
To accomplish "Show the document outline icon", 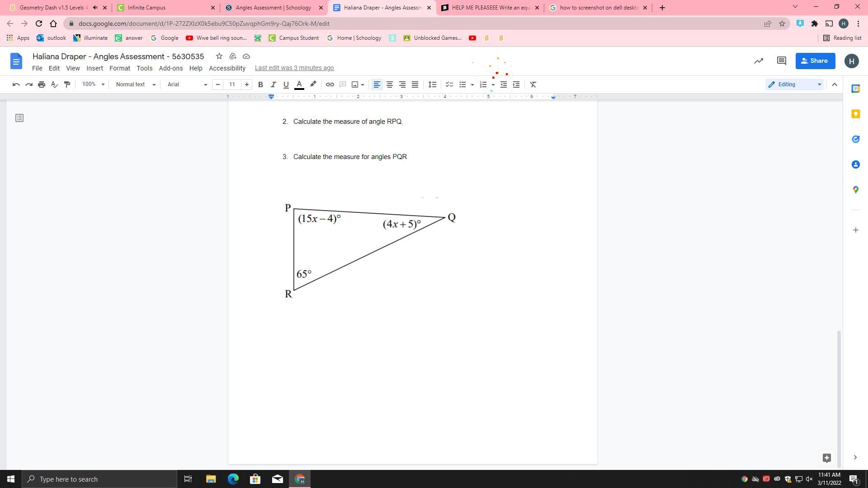I will point(19,118).
